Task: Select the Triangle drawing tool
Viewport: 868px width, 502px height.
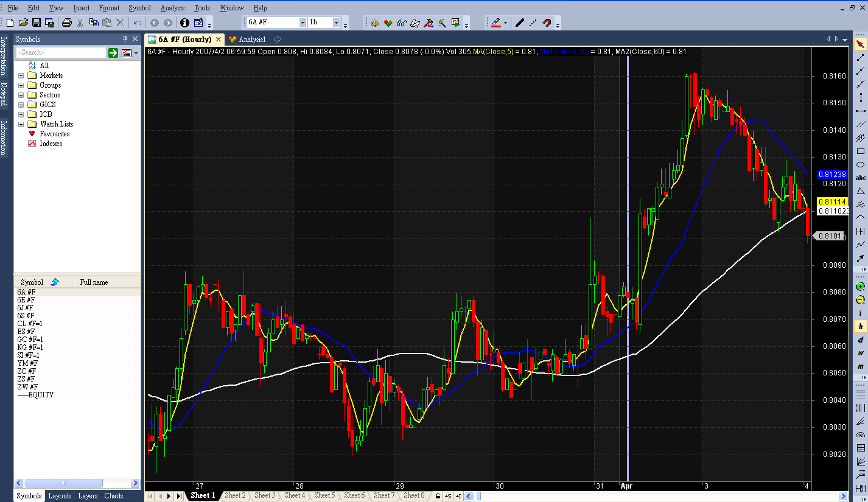Action: 860,191
